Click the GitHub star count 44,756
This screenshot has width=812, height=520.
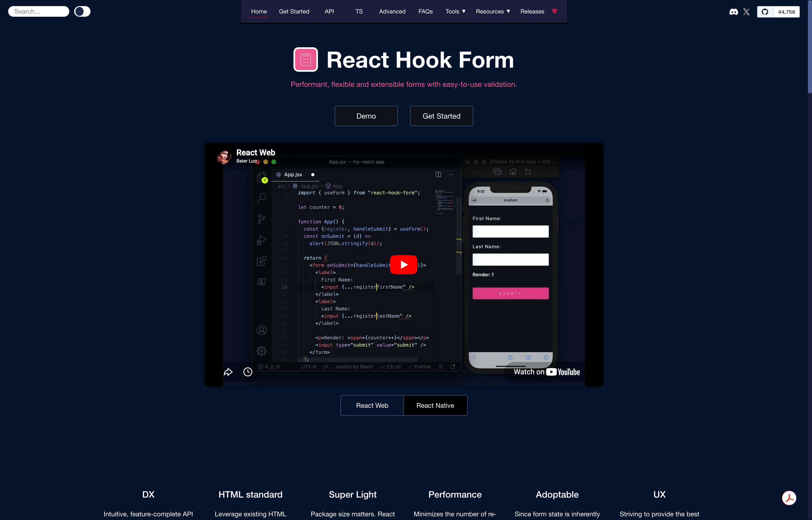pyautogui.click(x=786, y=12)
